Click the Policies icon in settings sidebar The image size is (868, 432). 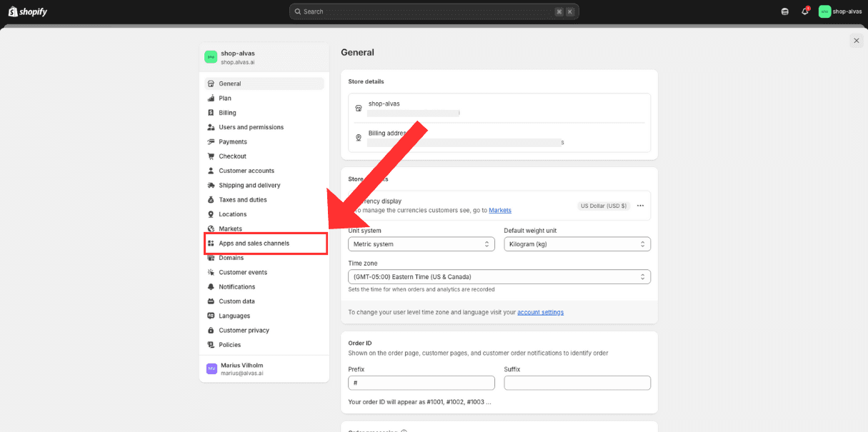211,345
